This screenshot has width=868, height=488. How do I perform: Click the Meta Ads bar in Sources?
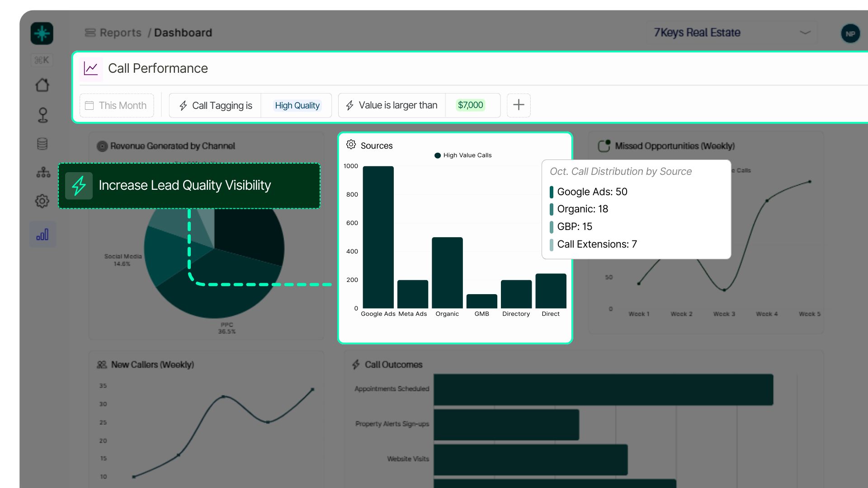tap(413, 294)
